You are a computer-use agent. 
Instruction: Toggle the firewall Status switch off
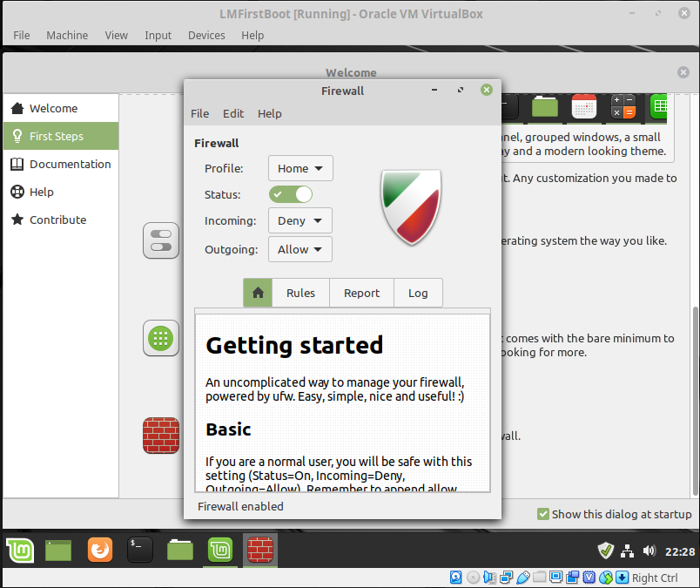coord(290,194)
